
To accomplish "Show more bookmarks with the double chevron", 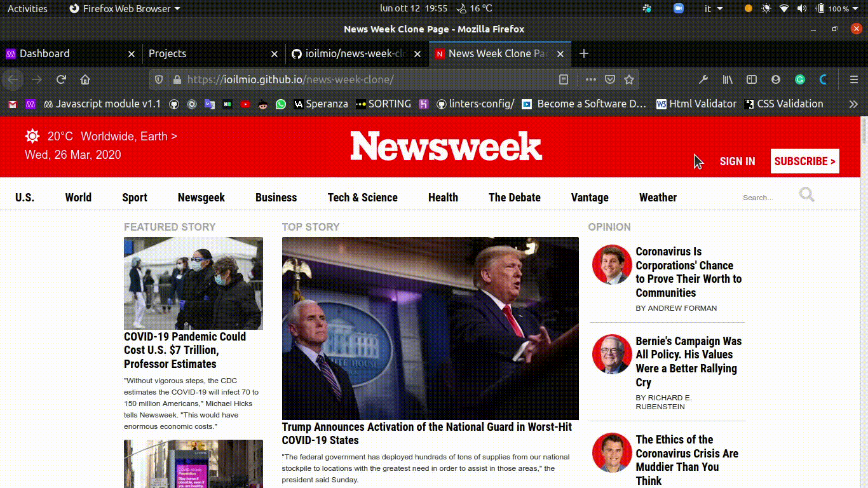I will [853, 104].
